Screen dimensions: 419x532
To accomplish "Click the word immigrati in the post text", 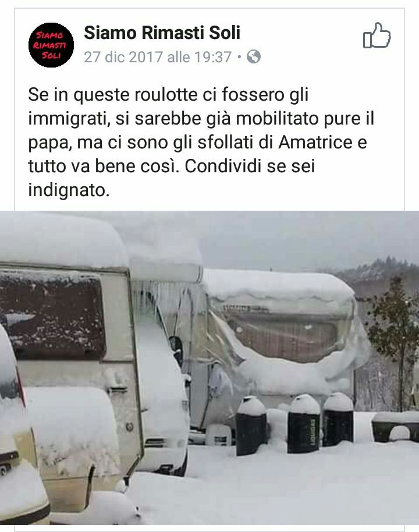I will tap(69, 119).
